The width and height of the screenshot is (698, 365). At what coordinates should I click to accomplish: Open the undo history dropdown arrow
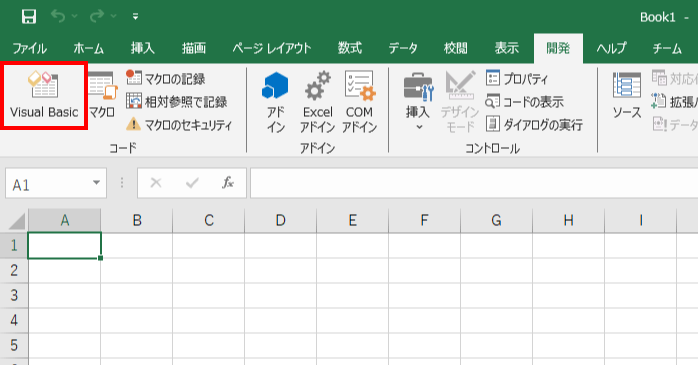(x=75, y=16)
